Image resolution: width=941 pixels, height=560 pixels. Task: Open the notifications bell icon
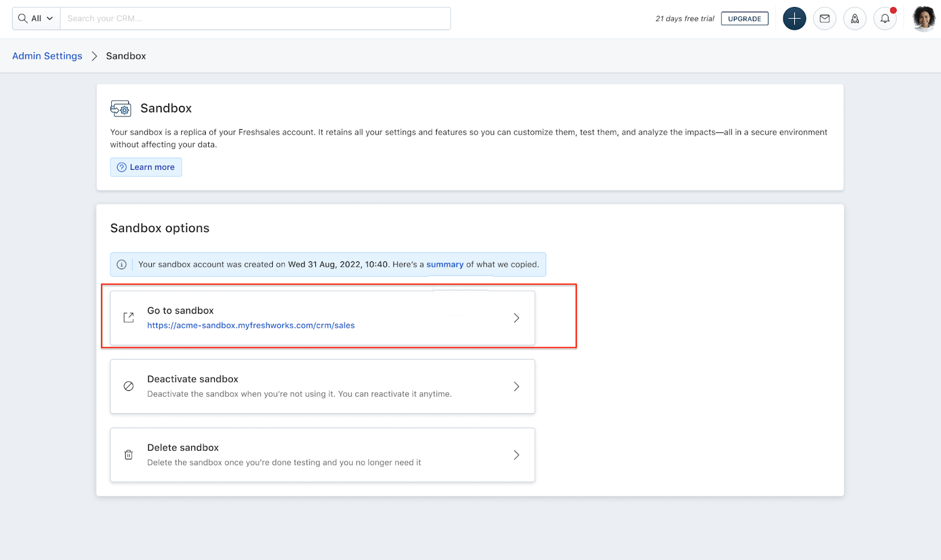(x=885, y=18)
